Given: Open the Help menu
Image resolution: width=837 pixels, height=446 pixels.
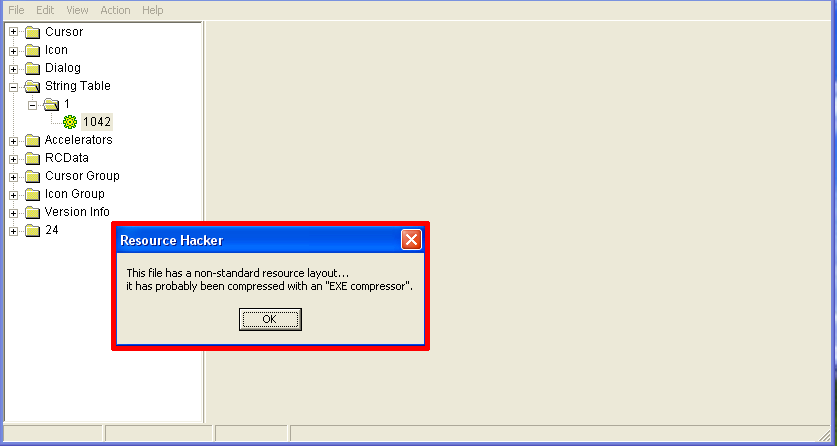Looking at the screenshot, I should coord(153,10).
